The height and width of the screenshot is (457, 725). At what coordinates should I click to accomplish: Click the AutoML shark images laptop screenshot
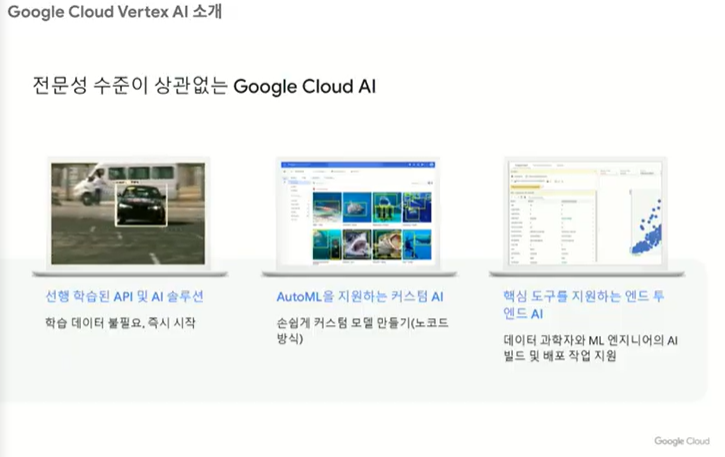click(358, 214)
